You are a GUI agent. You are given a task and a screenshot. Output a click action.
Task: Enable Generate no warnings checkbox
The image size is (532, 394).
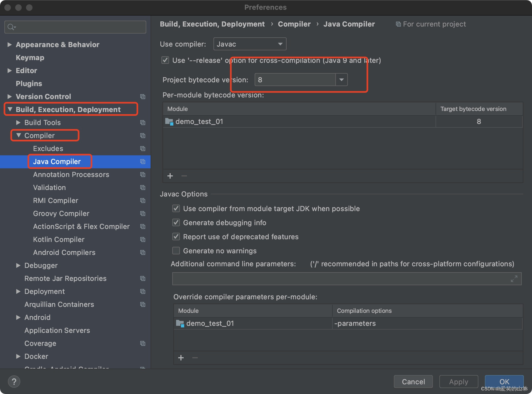[176, 251]
